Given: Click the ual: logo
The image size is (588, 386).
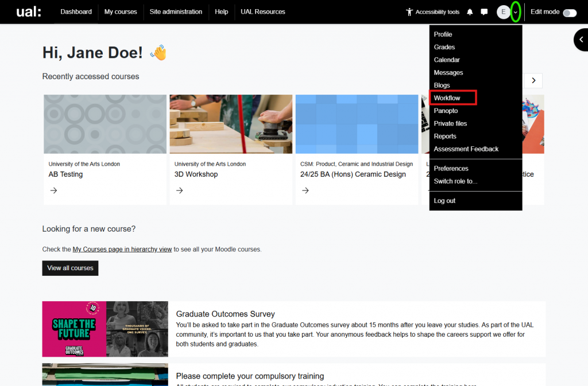Looking at the screenshot, I should coord(29,11).
